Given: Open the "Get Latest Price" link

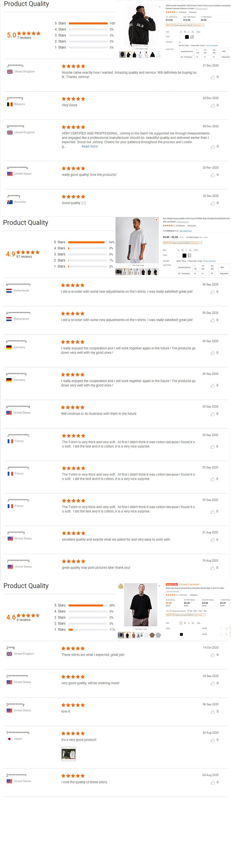Looking at the screenshot, I should (186, 231).
